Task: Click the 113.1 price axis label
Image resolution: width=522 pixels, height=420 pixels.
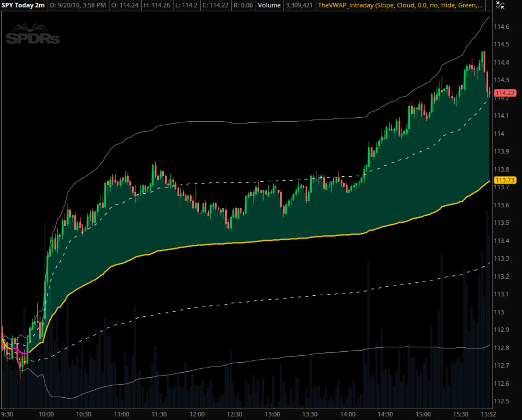Action: click(502, 294)
